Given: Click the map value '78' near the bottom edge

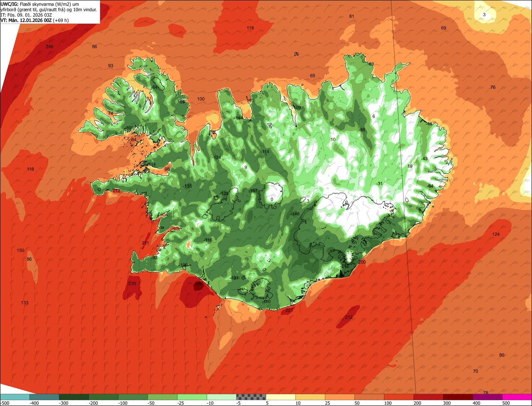Looking at the screenshot, I should (485, 392).
